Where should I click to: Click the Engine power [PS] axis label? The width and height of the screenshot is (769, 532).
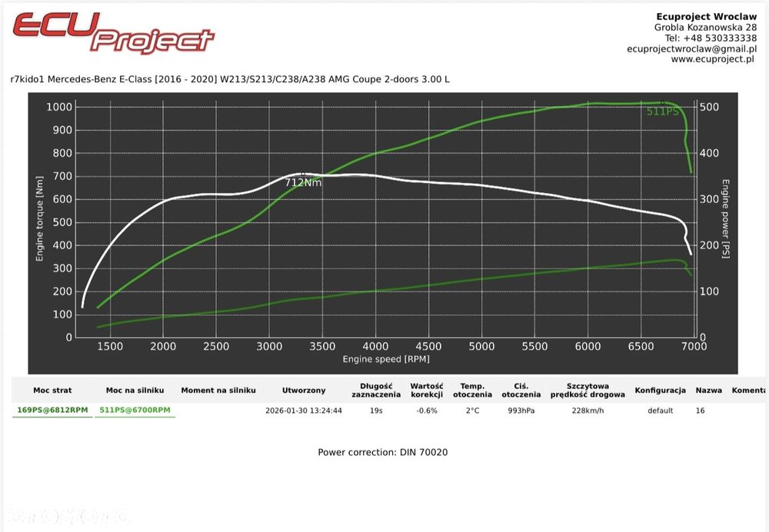click(x=725, y=218)
